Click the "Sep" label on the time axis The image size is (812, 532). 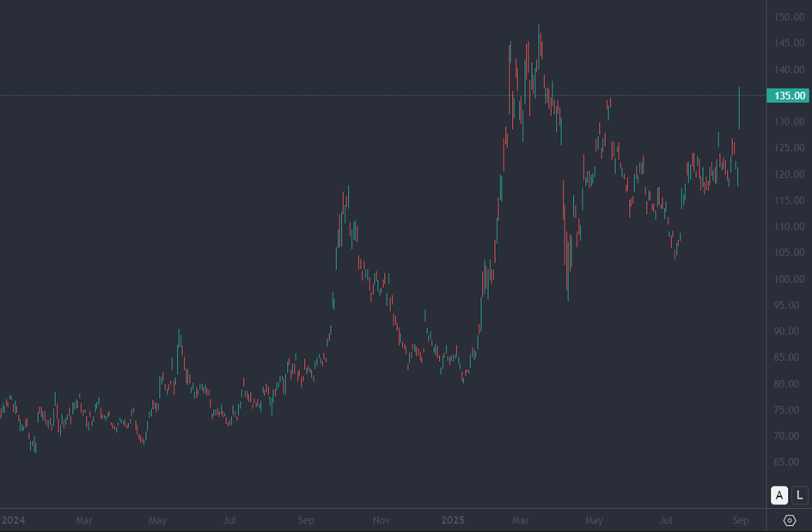tap(306, 520)
